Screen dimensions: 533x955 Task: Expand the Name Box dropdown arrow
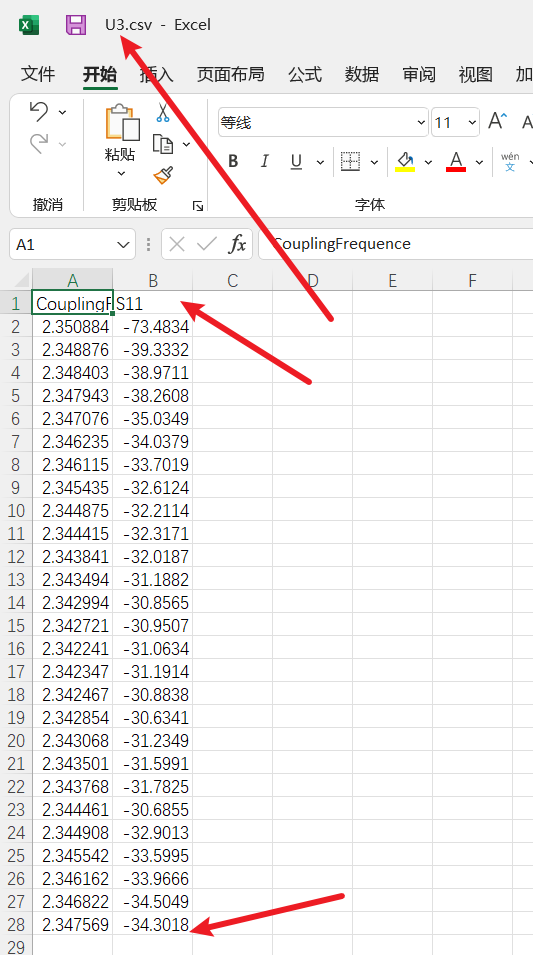click(121, 245)
